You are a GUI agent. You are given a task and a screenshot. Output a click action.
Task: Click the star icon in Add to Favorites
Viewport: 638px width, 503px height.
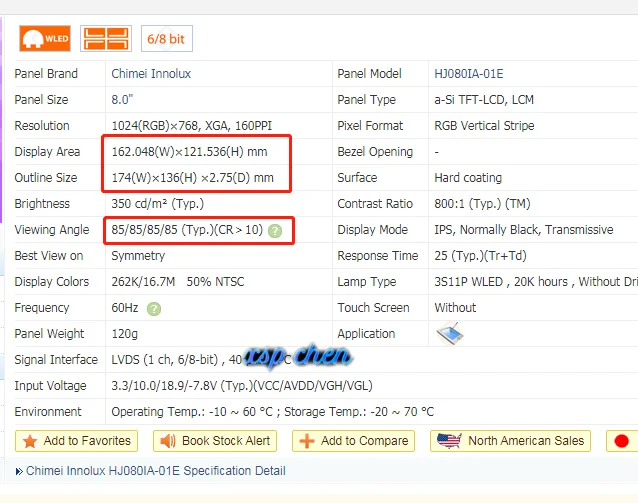pyautogui.click(x=30, y=441)
